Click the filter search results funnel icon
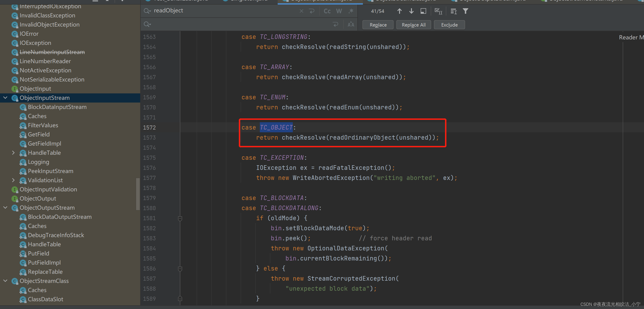The image size is (644, 309). 465,11
